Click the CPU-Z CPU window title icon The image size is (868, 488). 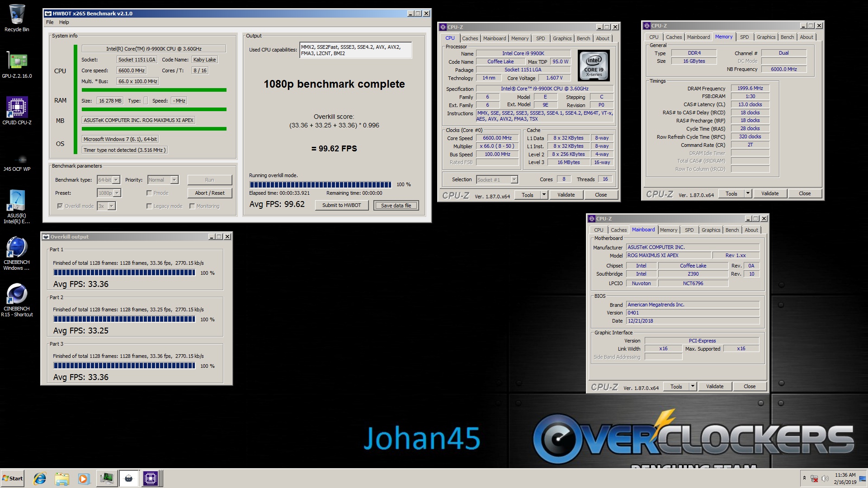(443, 27)
